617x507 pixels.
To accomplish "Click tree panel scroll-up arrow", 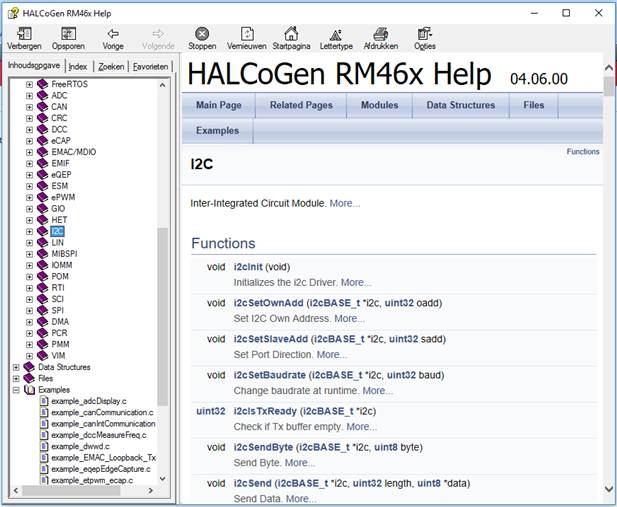I will click(x=163, y=85).
